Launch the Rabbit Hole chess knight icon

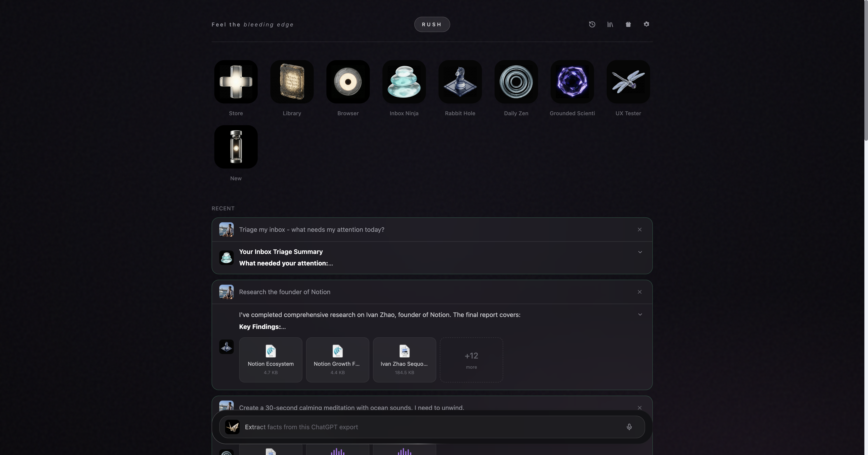[460, 82]
